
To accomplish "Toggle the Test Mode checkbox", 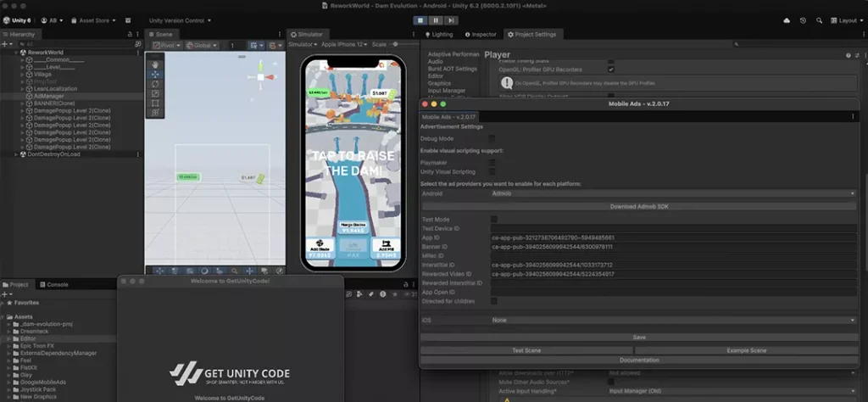I will point(494,220).
